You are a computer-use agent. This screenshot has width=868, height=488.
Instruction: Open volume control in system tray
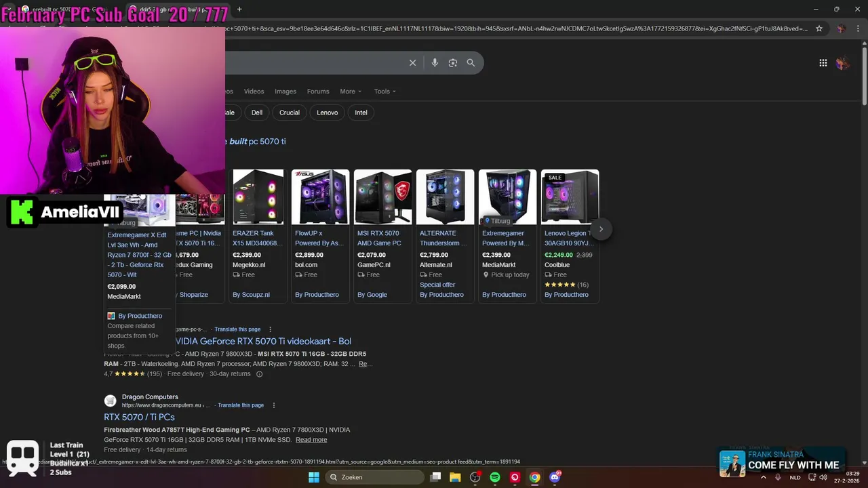click(823, 477)
